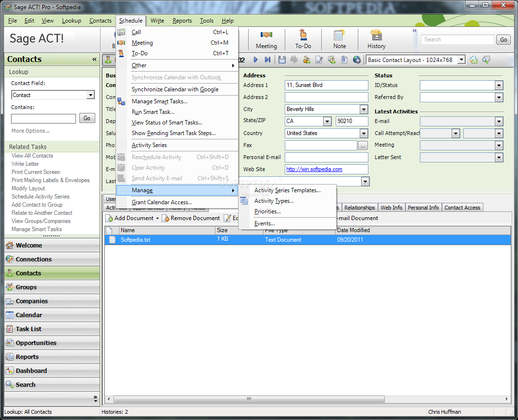This screenshot has width=518, height=420.
Task: Click the envelope cloud icon beside layout dropdown
Action: pos(474,60)
